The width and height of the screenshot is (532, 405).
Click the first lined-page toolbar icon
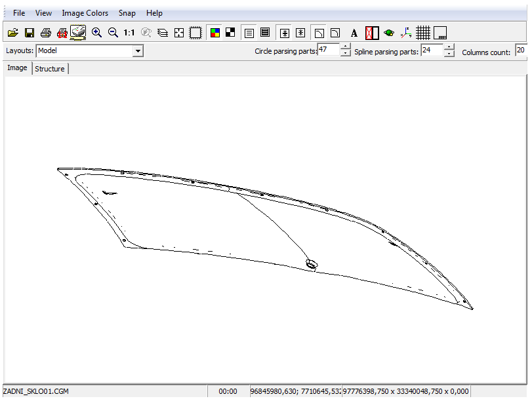[x=249, y=33]
